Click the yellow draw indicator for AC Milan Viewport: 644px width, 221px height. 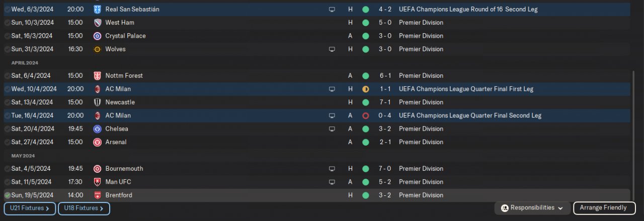click(x=365, y=89)
